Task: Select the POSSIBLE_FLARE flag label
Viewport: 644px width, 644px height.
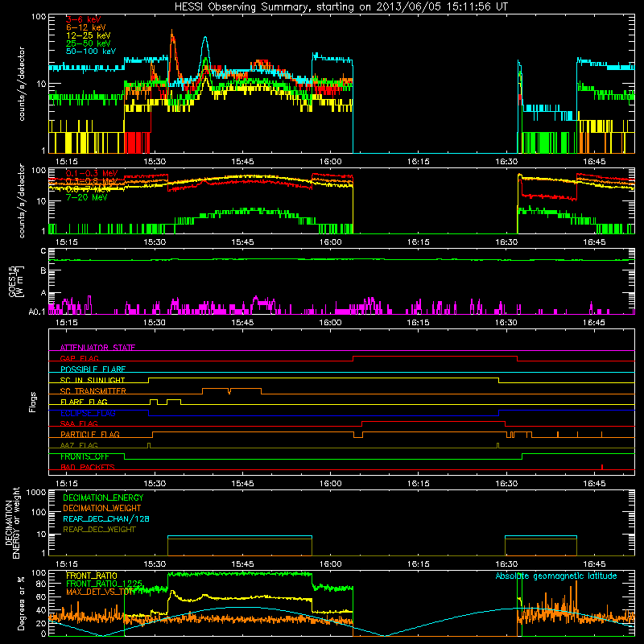Action: click(93, 369)
